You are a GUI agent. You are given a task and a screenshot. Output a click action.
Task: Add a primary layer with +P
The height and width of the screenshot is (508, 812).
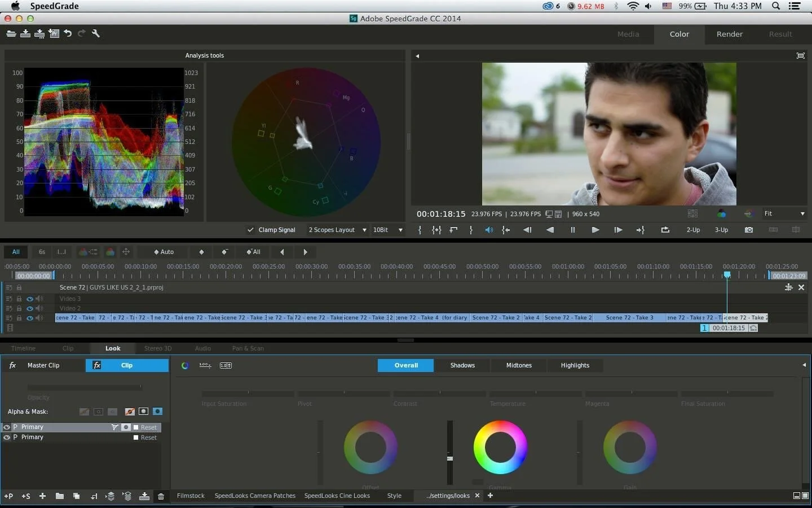coord(8,496)
